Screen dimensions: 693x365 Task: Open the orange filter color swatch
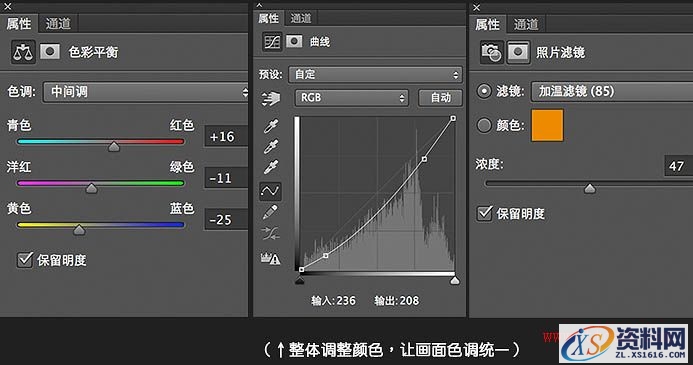point(547,125)
